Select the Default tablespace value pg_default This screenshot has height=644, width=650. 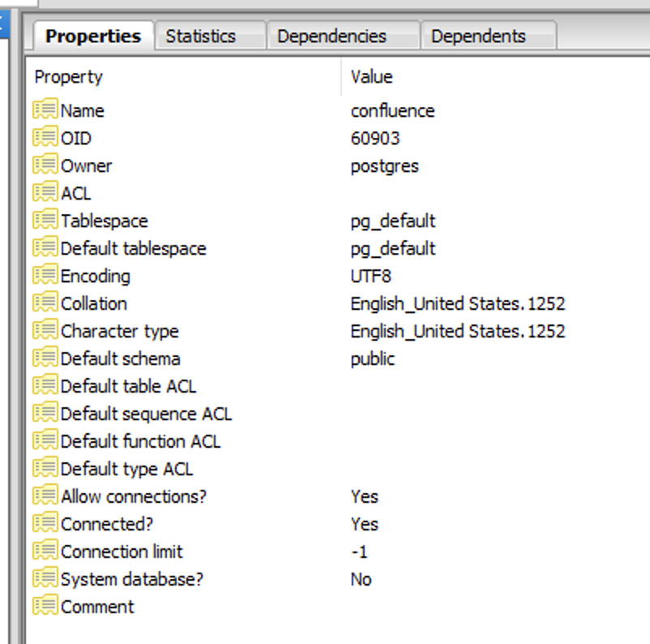coord(393,249)
